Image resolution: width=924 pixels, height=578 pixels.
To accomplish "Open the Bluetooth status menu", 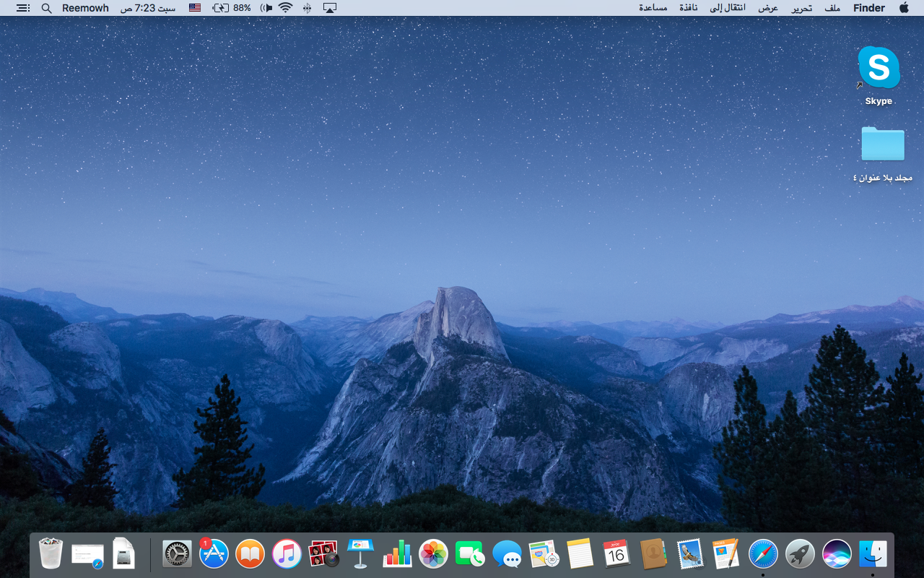I will pyautogui.click(x=308, y=8).
